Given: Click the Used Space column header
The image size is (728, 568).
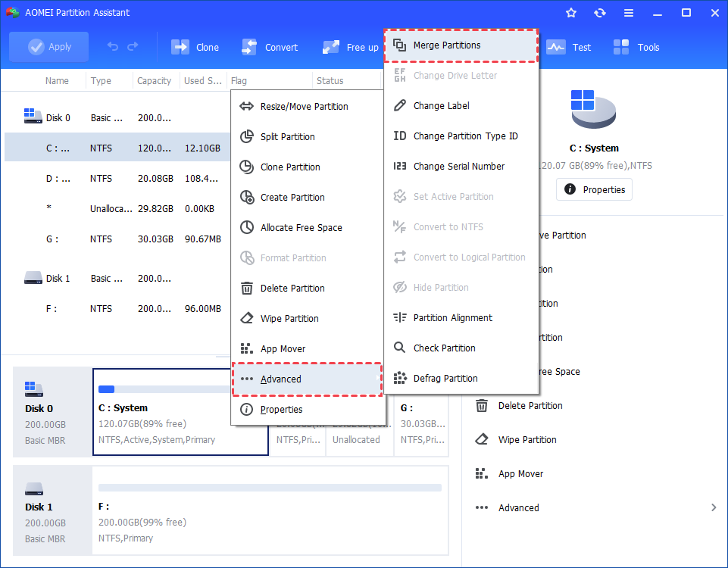Looking at the screenshot, I should click(203, 81).
